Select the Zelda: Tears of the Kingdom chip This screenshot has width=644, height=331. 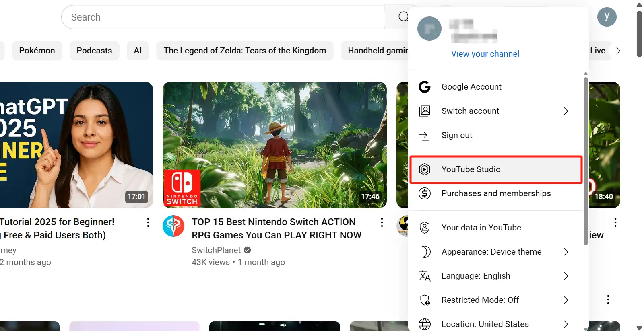[x=245, y=51]
